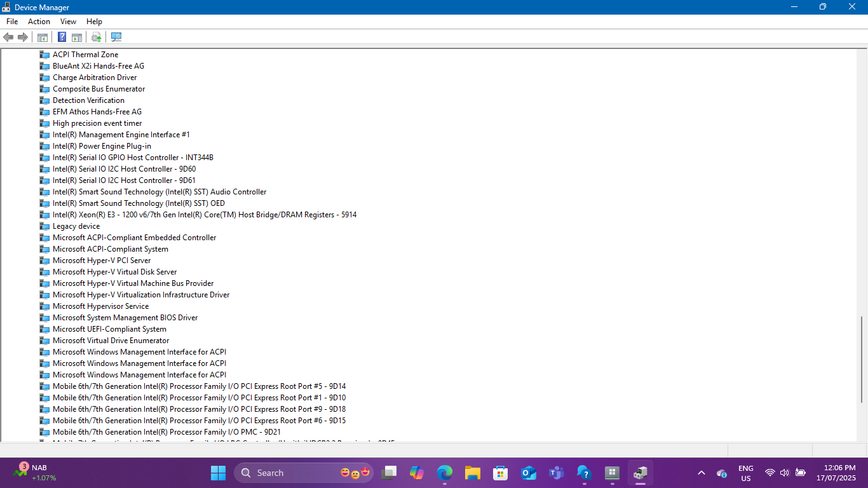Click the device icon beside Intel(R) Power Engine Plug-in
Viewport: 868px width, 488px height.
pyautogui.click(x=44, y=146)
